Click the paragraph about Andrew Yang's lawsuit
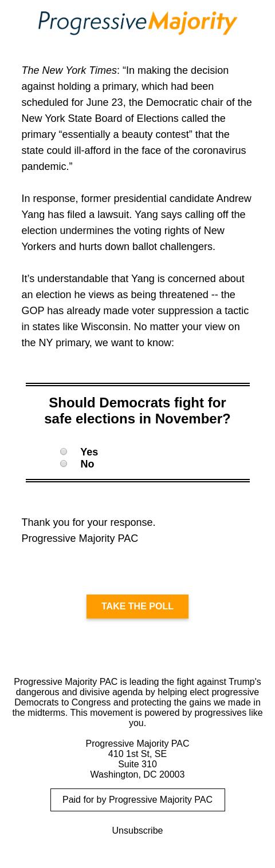 point(136,223)
